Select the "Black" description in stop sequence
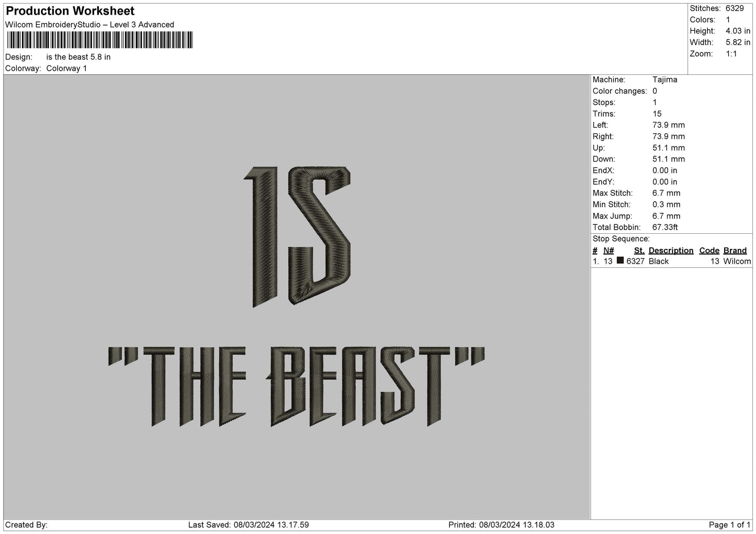This screenshot has height=534, width=756. 659,262
